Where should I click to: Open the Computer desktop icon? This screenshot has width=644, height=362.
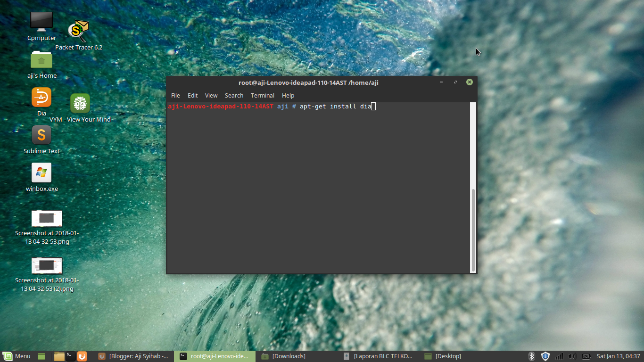click(41, 26)
